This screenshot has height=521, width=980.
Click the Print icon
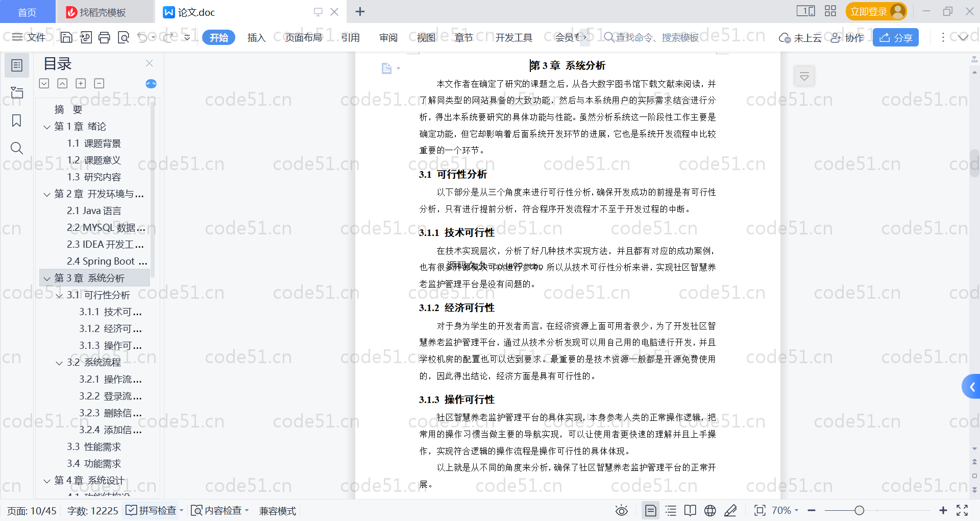coord(104,37)
